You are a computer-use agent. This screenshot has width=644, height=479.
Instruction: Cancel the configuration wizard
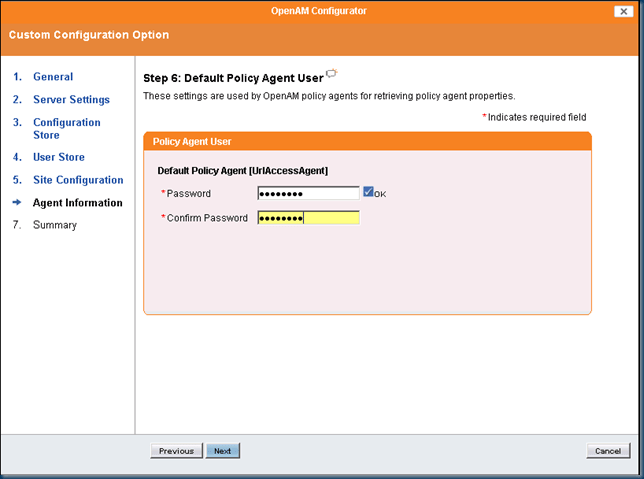pos(608,451)
